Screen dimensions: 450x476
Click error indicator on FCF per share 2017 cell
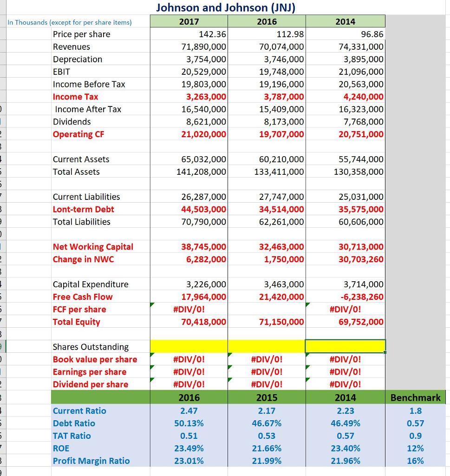tap(152, 305)
